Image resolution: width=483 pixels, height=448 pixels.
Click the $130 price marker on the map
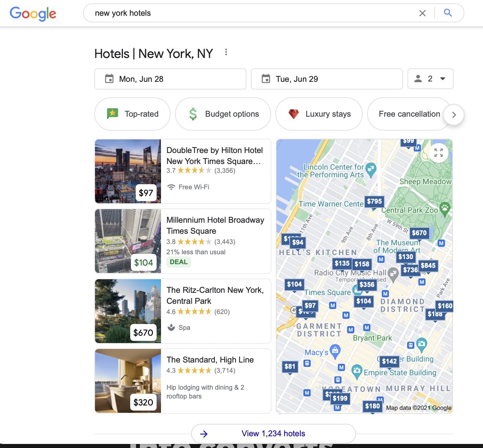pos(406,256)
